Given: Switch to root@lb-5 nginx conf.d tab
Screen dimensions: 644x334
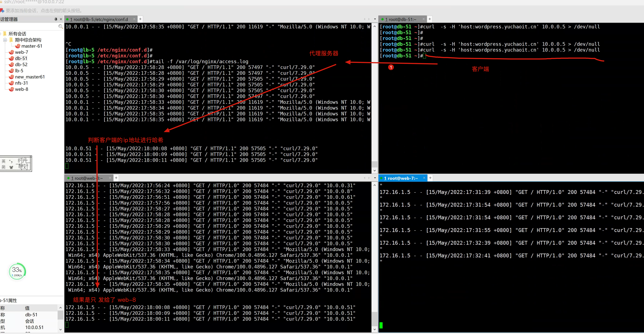Looking at the screenshot, I should (x=100, y=19).
